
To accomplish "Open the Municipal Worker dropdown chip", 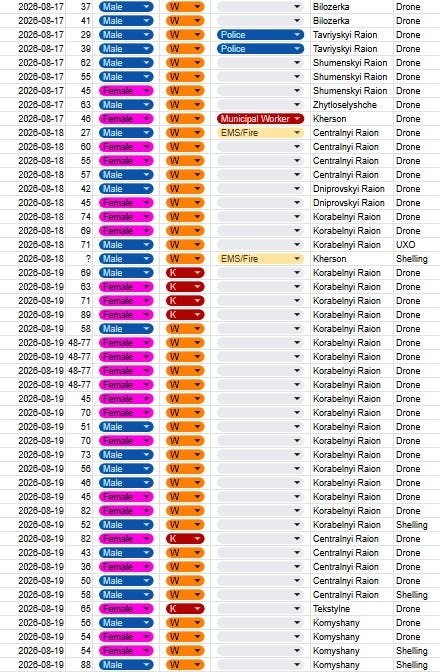I will click(260, 119).
